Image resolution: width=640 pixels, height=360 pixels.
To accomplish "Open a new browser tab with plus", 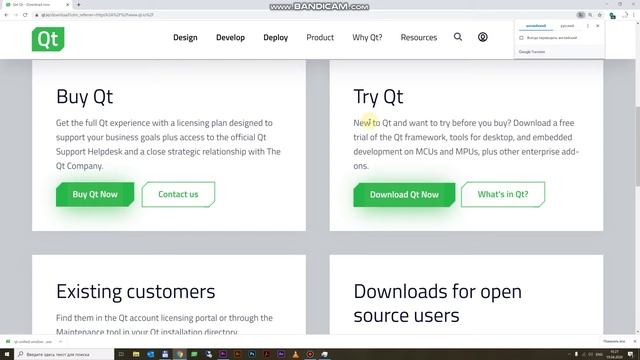I will tap(78, 4).
